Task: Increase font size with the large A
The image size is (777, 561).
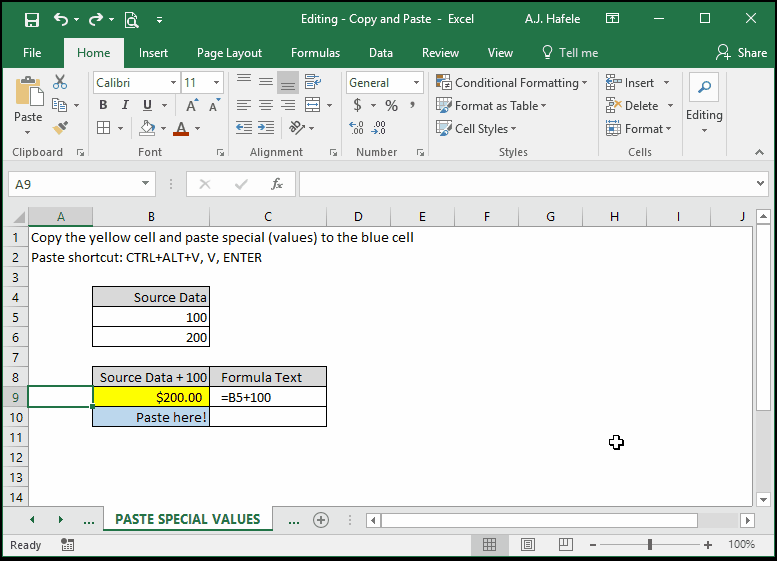Action: [x=192, y=105]
